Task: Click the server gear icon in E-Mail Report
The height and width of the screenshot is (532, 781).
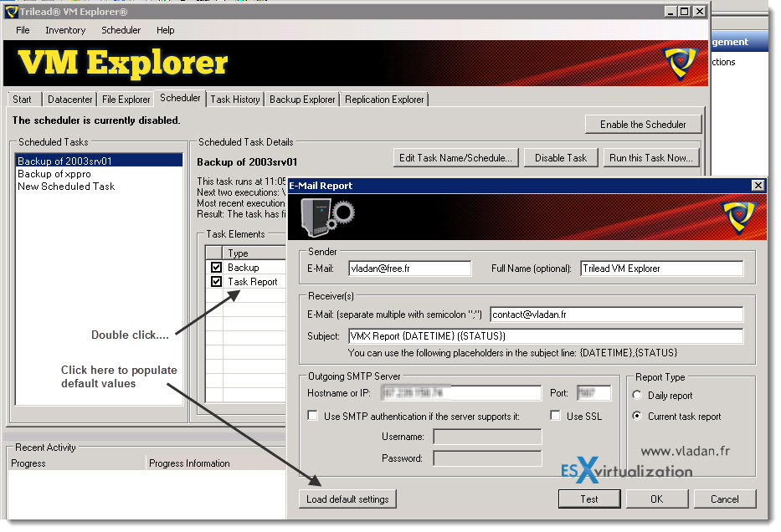Action: 326,217
